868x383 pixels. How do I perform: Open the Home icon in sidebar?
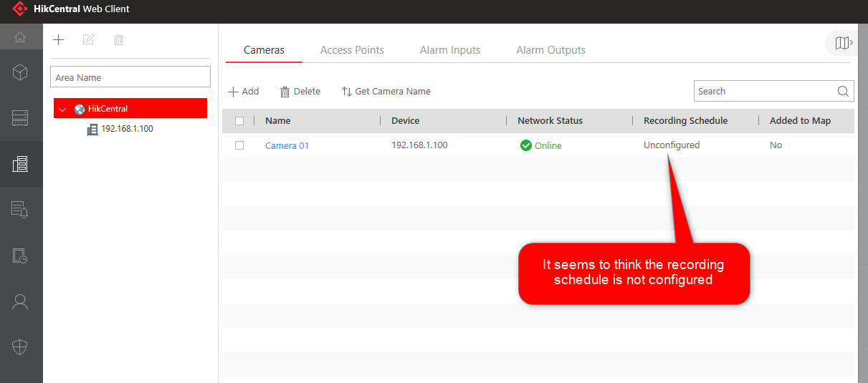[20, 37]
